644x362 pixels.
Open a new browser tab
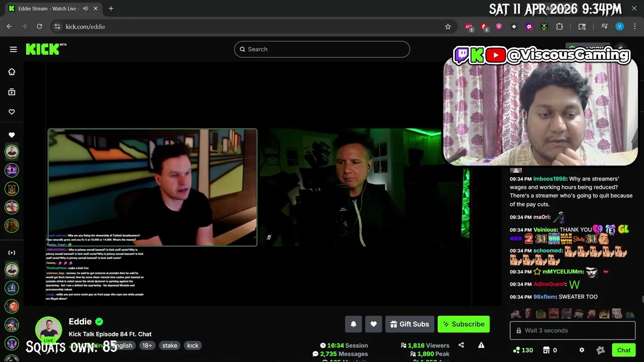111,9
